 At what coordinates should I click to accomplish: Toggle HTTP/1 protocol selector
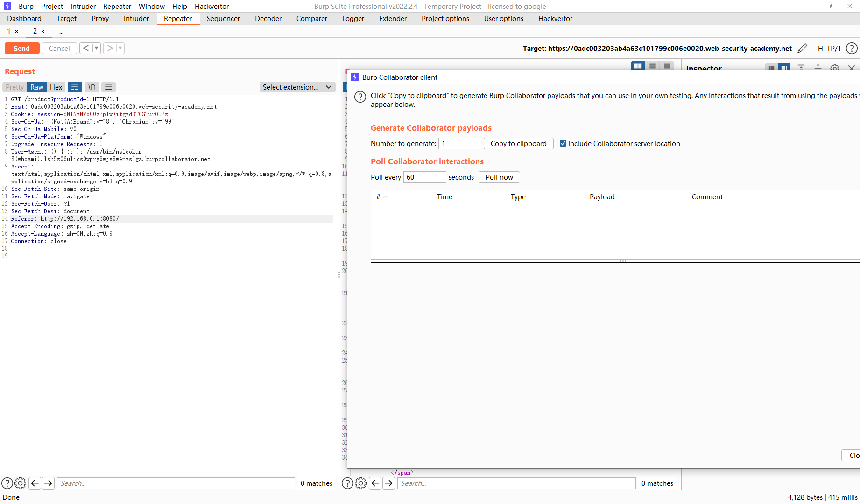[829, 49]
